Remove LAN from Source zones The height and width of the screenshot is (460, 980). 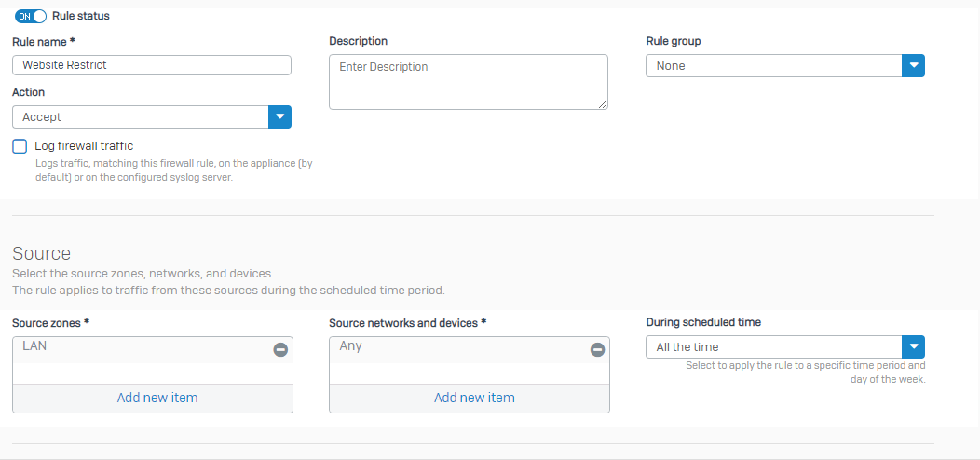(x=280, y=350)
